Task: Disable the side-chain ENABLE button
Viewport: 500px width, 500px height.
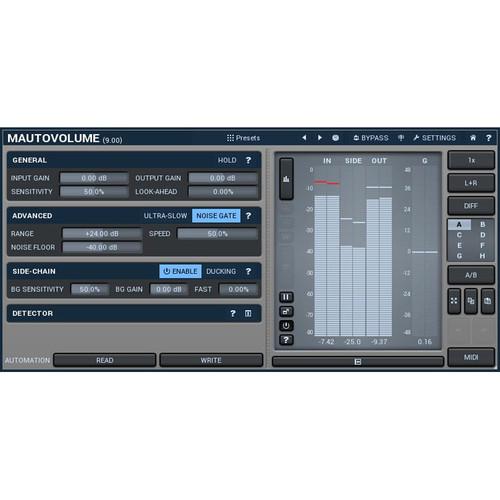Action: coord(180,271)
